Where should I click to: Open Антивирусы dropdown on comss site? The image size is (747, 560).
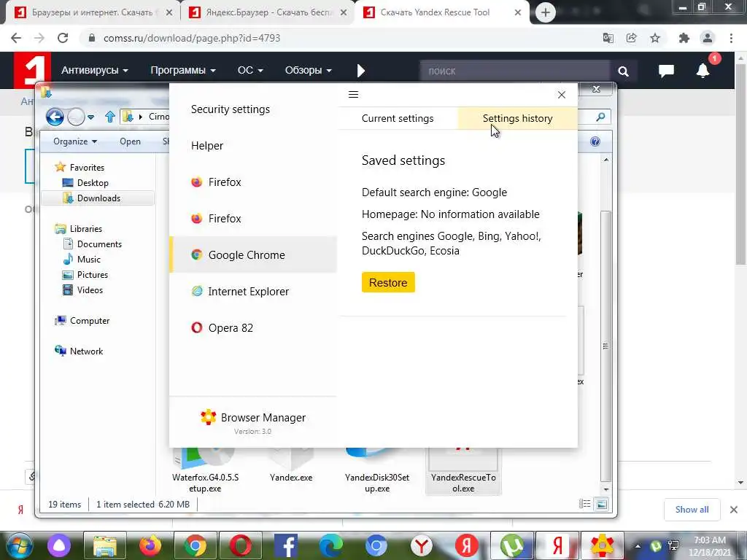coord(94,71)
